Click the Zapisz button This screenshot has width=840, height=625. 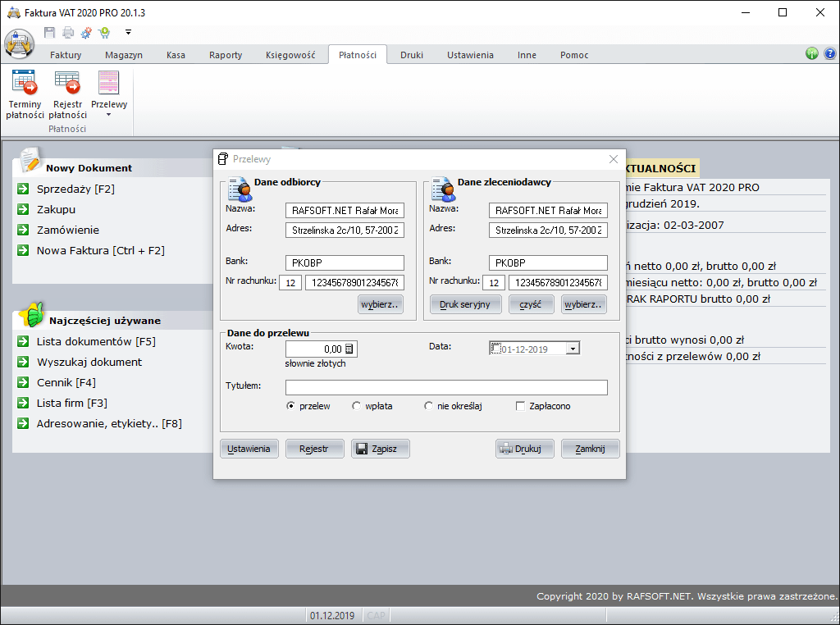click(x=381, y=449)
